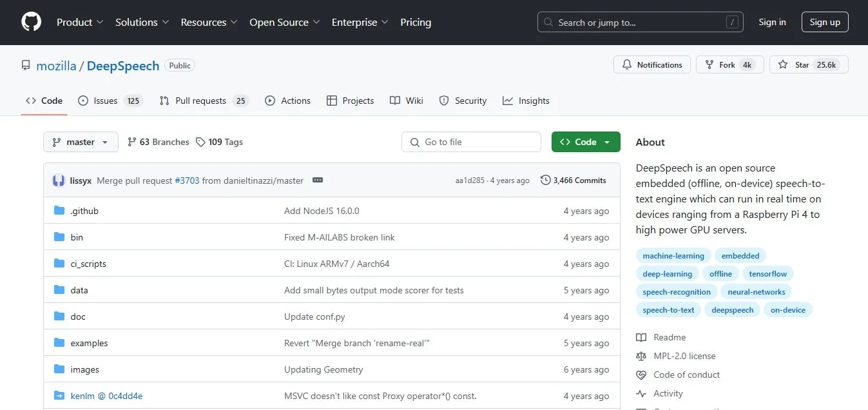Star the DeepSpeech repository
This screenshot has width=868, height=410.
809,65
